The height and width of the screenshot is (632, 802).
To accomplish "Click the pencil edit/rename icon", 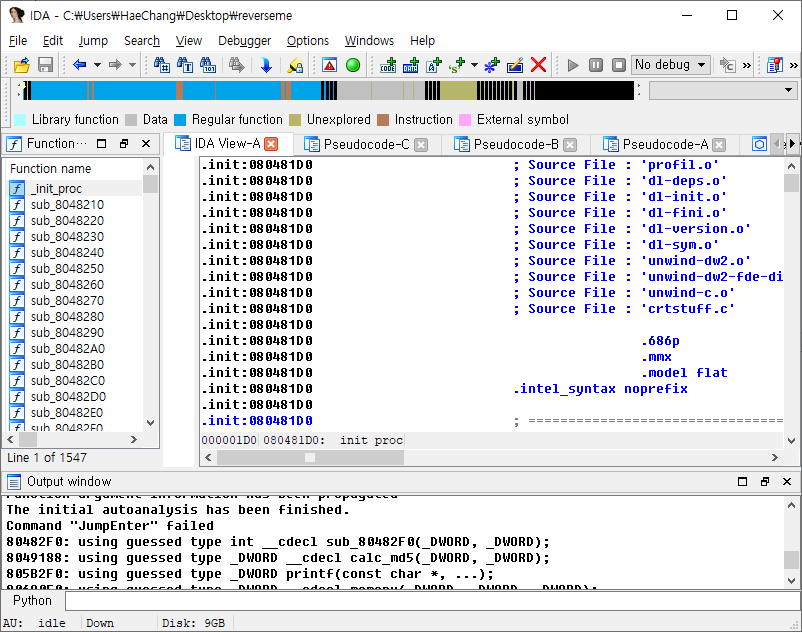I will pos(515,65).
